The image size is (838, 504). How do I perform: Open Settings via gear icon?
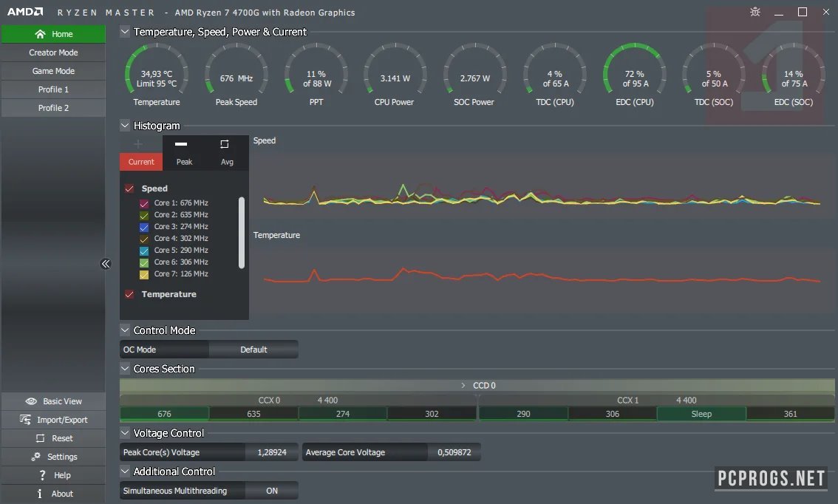[x=35, y=457]
